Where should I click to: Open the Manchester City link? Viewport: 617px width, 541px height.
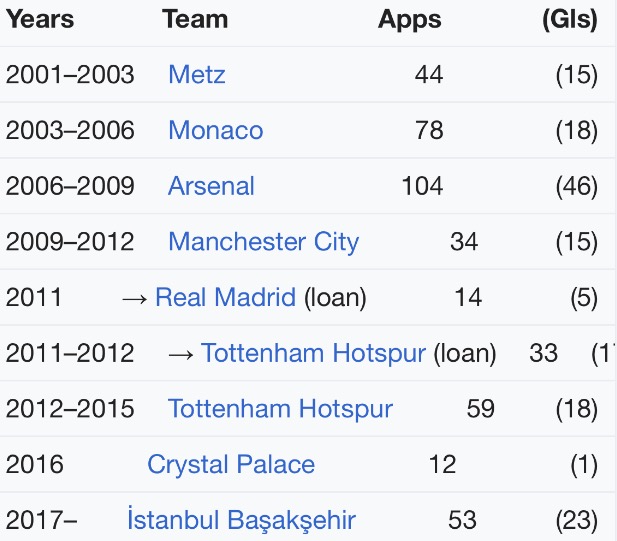[x=264, y=242]
